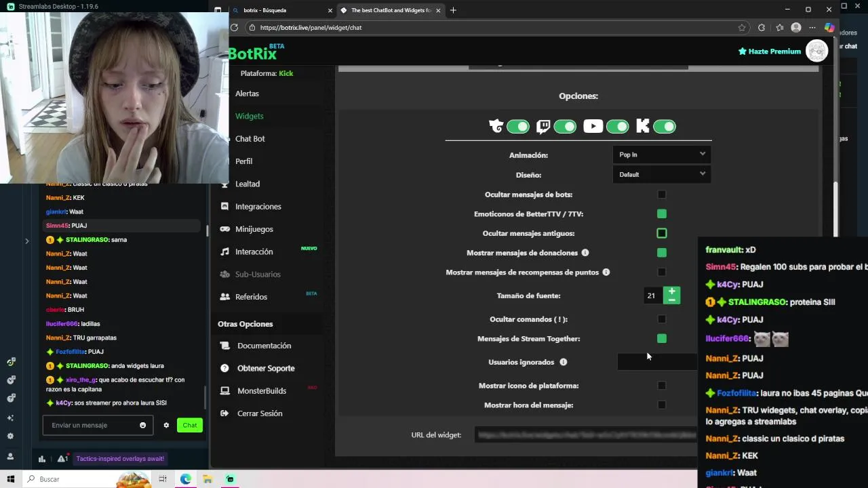The image size is (868, 488).
Task: Open the BotRix profile avatar
Action: coord(816,51)
